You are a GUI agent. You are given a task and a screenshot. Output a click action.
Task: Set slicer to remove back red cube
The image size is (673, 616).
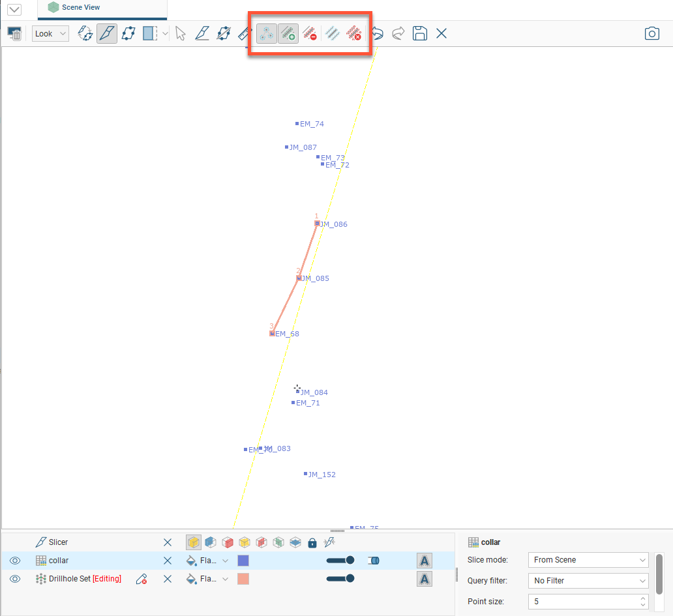coord(228,542)
